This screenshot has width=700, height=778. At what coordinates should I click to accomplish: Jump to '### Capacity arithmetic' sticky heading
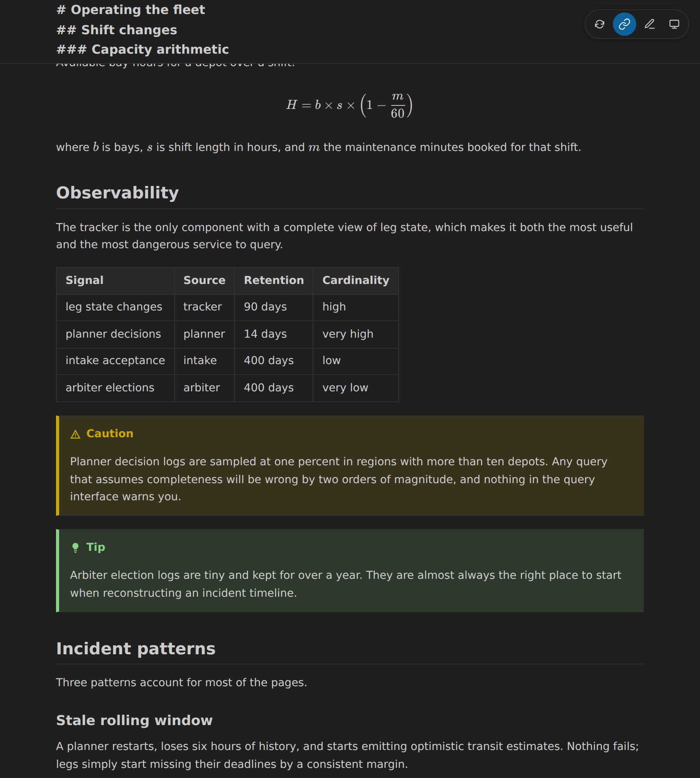point(143,49)
